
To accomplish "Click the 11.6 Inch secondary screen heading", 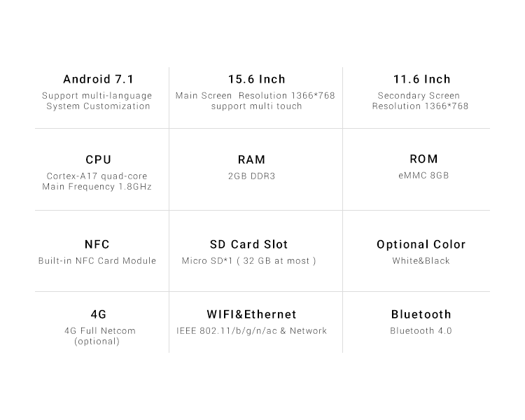I will coord(422,79).
